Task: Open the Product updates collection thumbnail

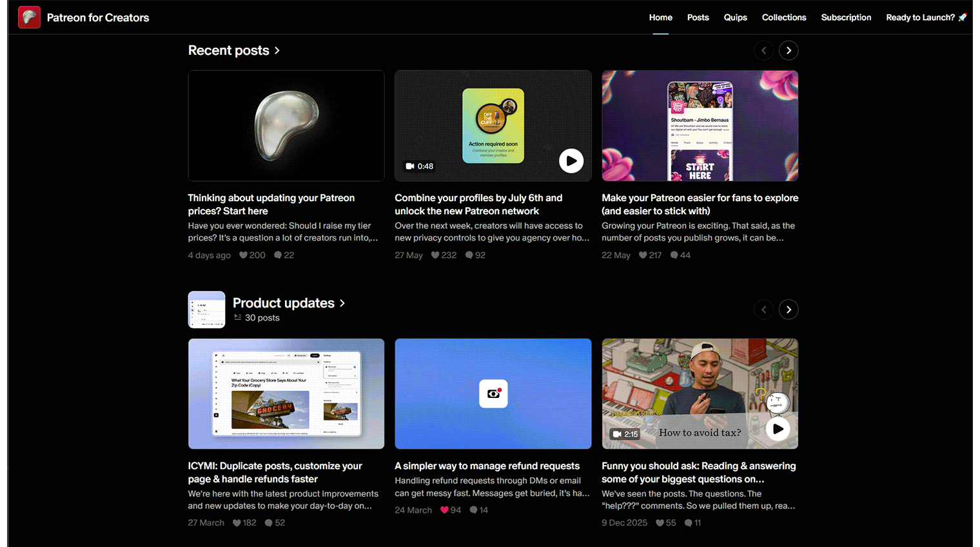Action: tap(206, 310)
